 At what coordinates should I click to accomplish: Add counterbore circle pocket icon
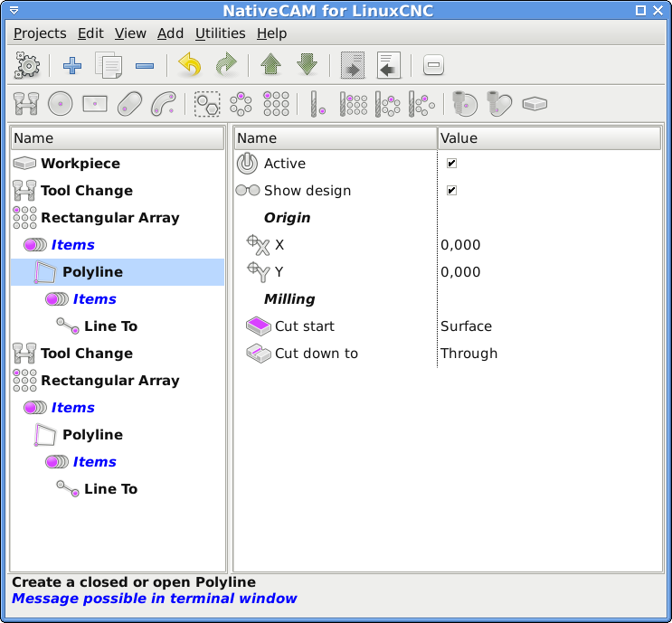pos(466,104)
